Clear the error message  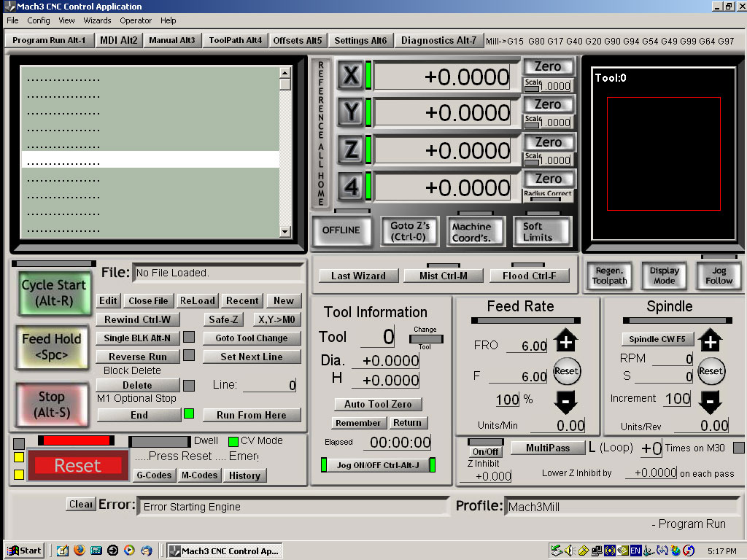tap(81, 504)
